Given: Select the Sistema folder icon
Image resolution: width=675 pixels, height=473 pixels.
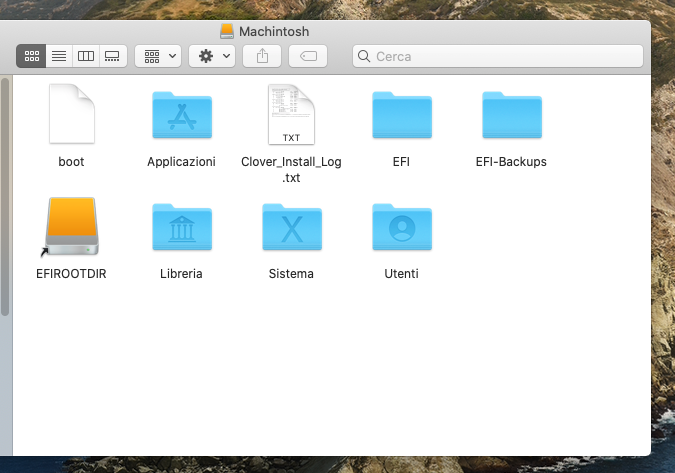Looking at the screenshot, I should (292, 227).
